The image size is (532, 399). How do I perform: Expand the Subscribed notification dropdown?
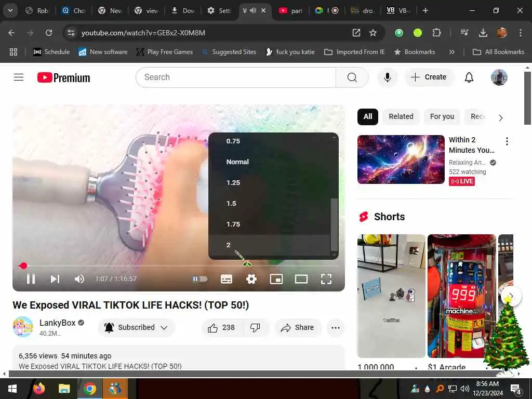[137, 327]
